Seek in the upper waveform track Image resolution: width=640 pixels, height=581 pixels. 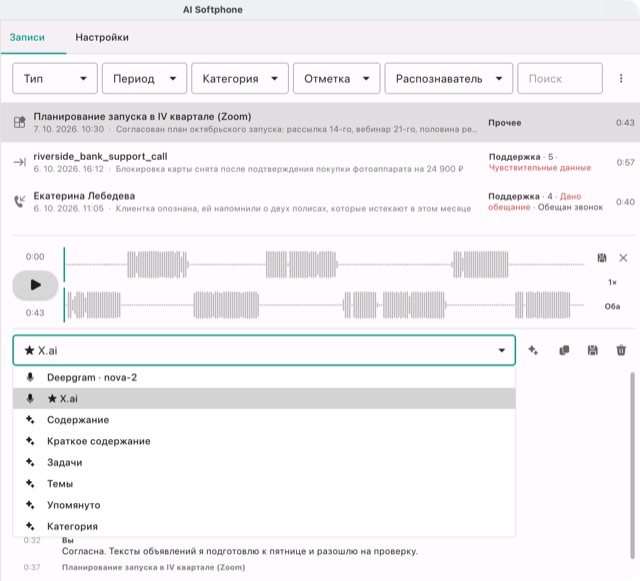coord(324,265)
